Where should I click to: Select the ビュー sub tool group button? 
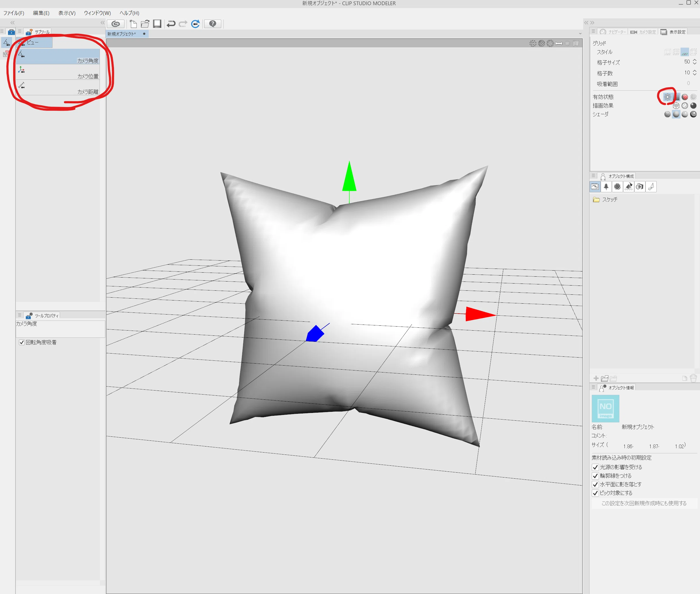tap(34, 42)
